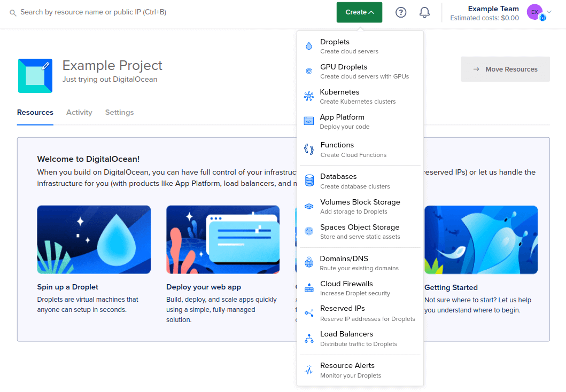Open the Settings tab
This screenshot has height=392, width=566.
point(119,112)
